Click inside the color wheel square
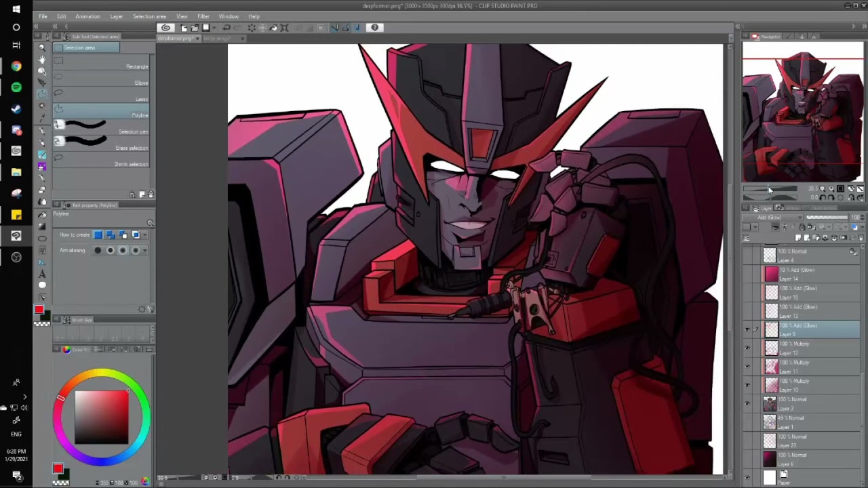 102,416
